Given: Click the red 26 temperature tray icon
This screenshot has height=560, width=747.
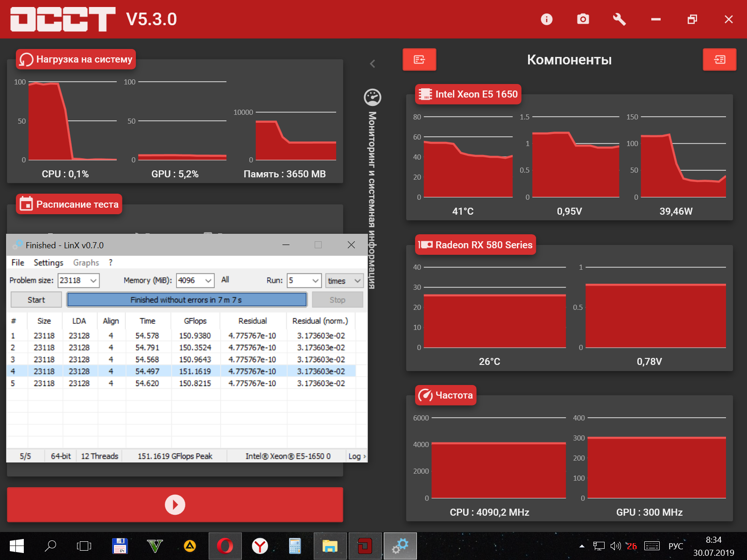Looking at the screenshot, I should [x=632, y=546].
